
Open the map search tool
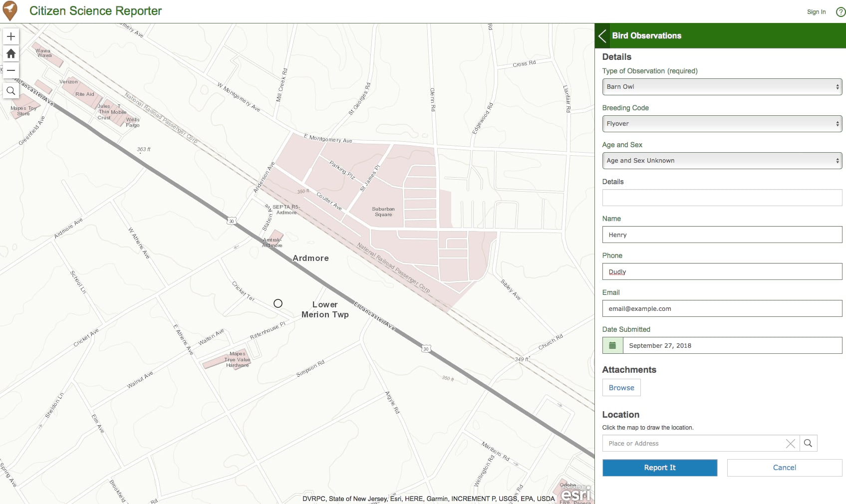(11, 91)
